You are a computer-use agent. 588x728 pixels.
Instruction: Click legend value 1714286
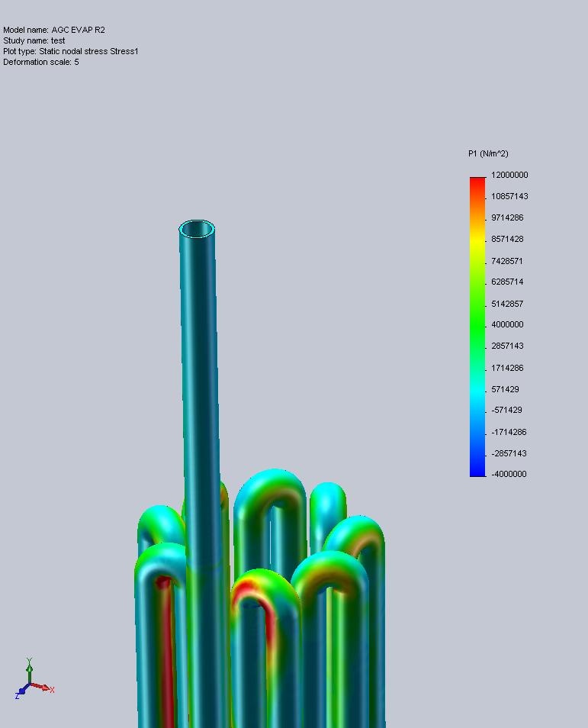click(507, 368)
